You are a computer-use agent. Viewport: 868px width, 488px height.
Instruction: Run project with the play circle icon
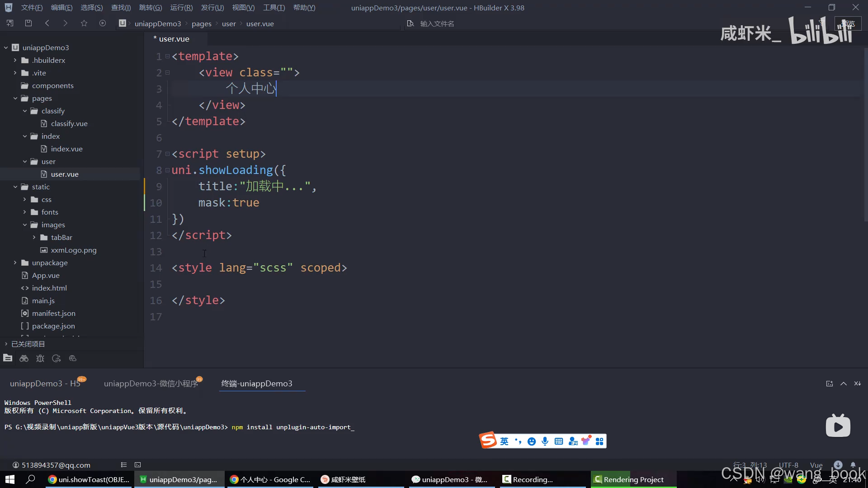pyautogui.click(x=103, y=23)
